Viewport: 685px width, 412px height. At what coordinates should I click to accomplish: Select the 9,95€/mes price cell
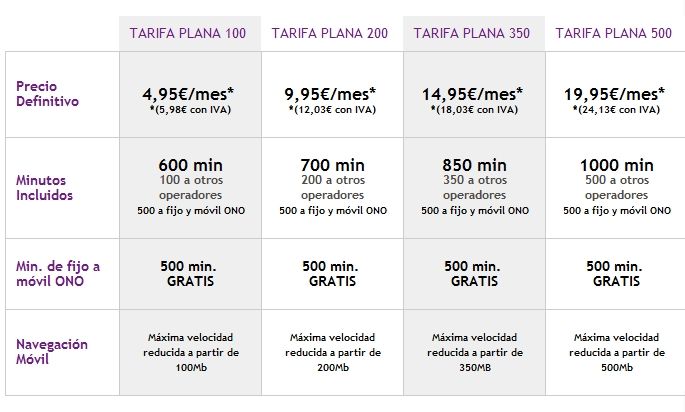tap(330, 94)
